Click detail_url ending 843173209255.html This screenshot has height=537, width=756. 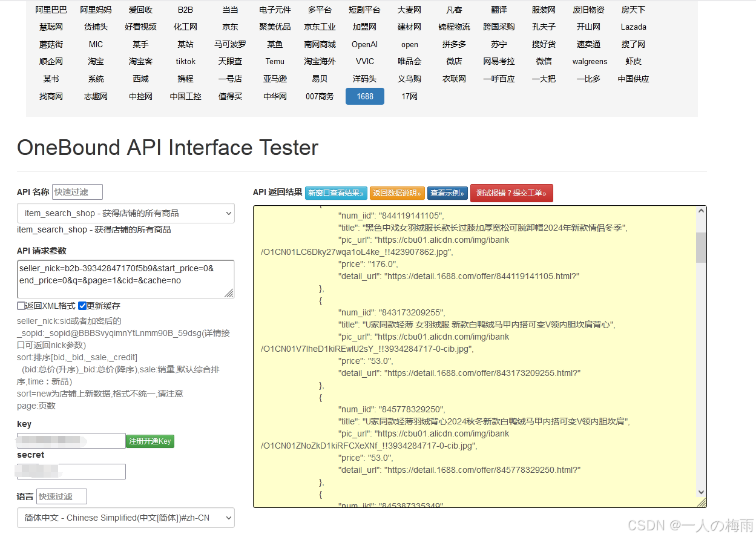(482, 373)
